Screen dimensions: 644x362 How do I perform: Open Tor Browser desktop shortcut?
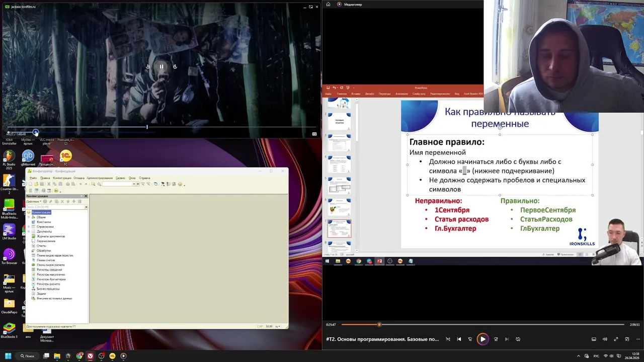point(9,256)
